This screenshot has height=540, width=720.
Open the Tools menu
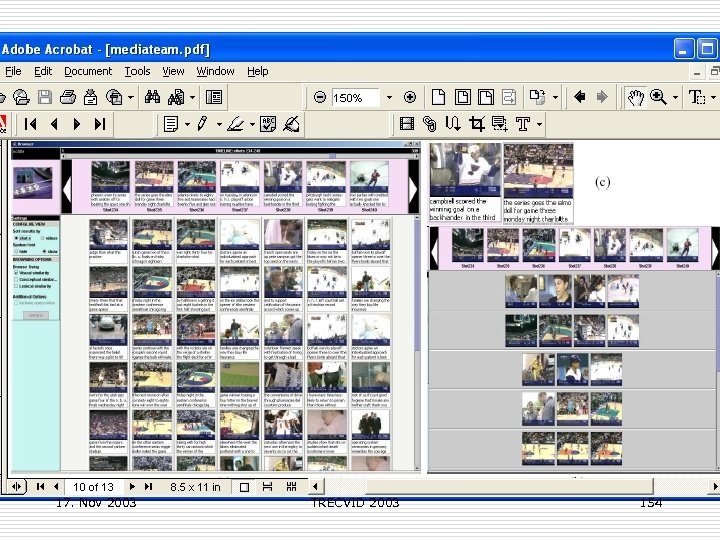coord(137,71)
